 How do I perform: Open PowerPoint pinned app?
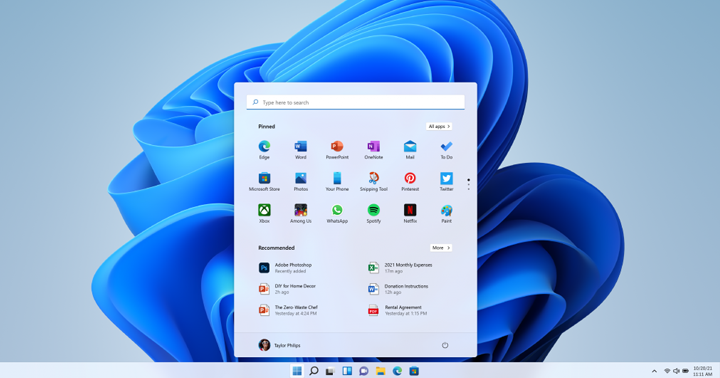337,150
